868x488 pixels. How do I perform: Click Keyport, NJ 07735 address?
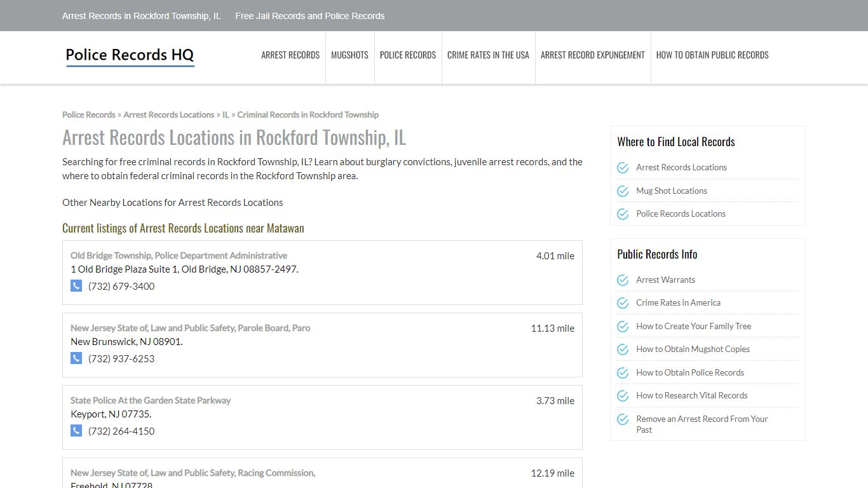pyautogui.click(x=111, y=414)
